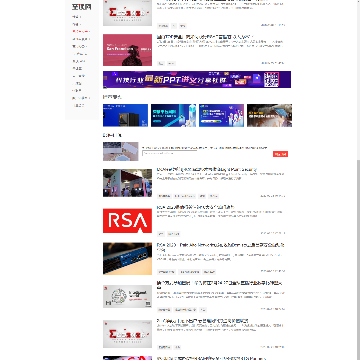Open the red sigma thumbnail below the diagram article

[x=127, y=334]
